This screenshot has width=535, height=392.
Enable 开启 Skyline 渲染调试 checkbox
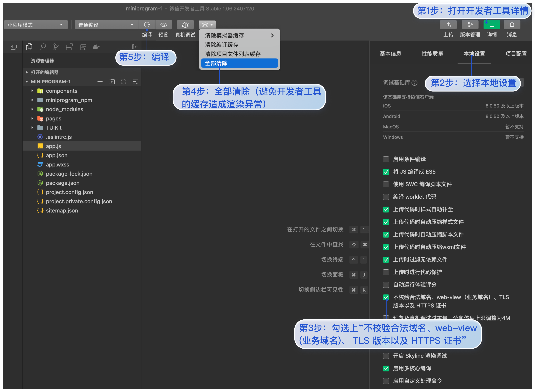coord(386,356)
